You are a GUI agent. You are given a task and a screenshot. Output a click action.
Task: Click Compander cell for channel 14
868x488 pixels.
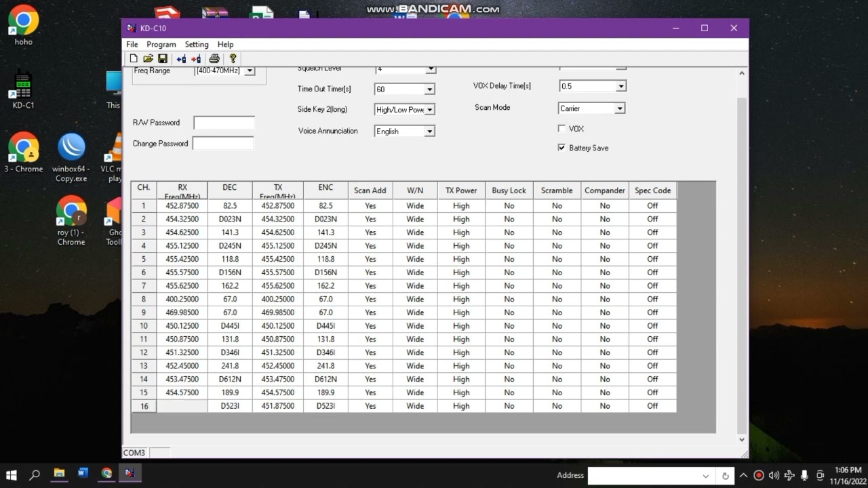click(605, 379)
